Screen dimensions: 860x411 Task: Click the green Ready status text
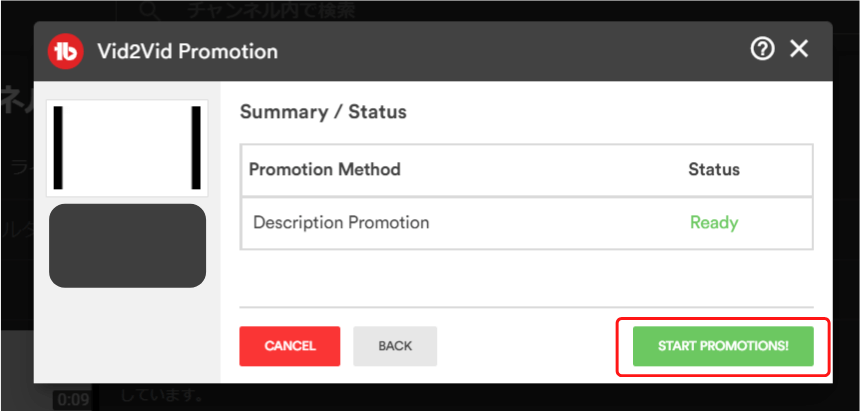[713, 222]
